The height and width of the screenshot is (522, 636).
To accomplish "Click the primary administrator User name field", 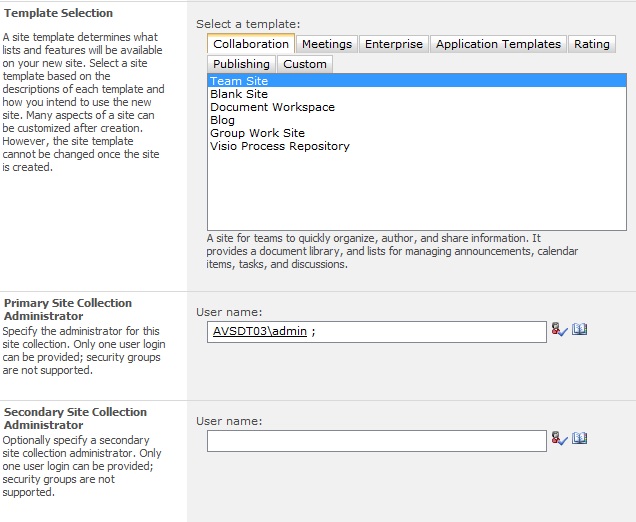I will click(x=377, y=332).
